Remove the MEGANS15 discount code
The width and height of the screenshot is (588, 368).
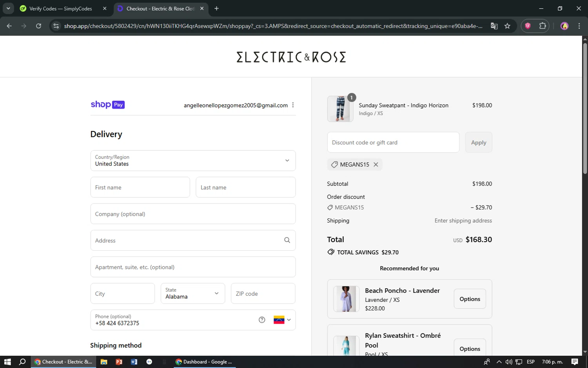tap(376, 164)
